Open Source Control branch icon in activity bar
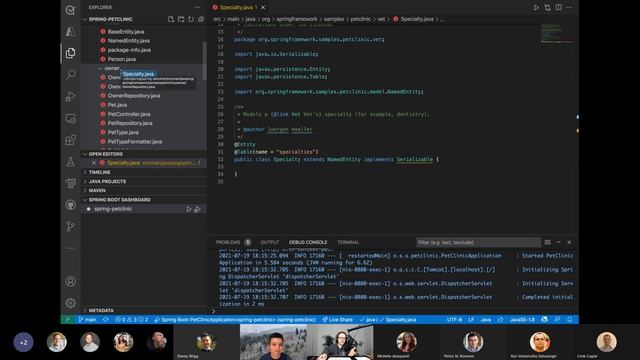Screen dimensions: 640x360 (71, 226)
